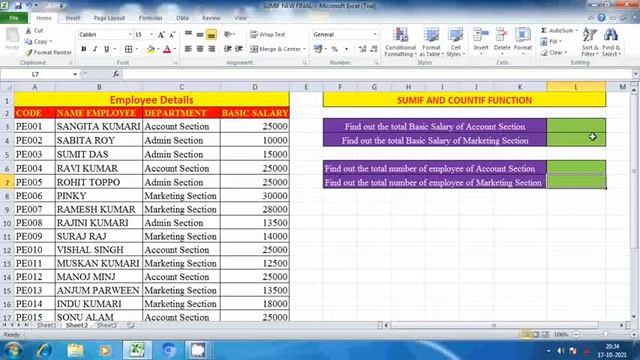Open the Font name dropdown (Calibri)

click(x=130, y=35)
